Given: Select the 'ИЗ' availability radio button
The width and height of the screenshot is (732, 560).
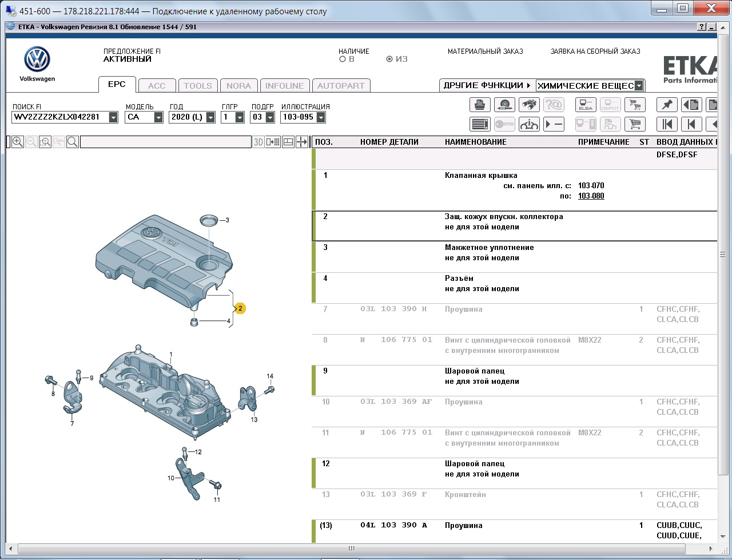Looking at the screenshot, I should [x=389, y=59].
